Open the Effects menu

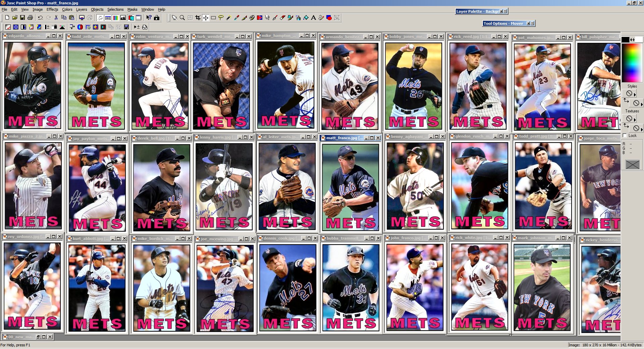pos(52,9)
